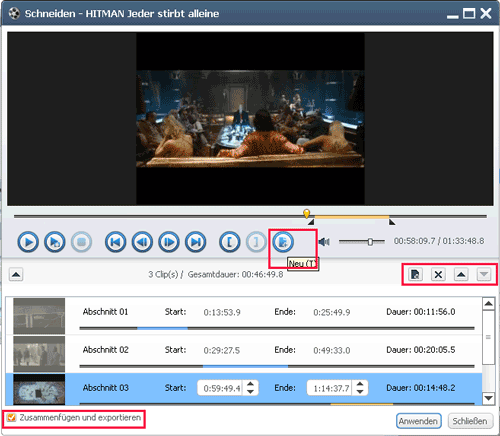The width and height of the screenshot is (500, 436).
Task: Click Abschnitt 03 start time field
Action: point(220,388)
